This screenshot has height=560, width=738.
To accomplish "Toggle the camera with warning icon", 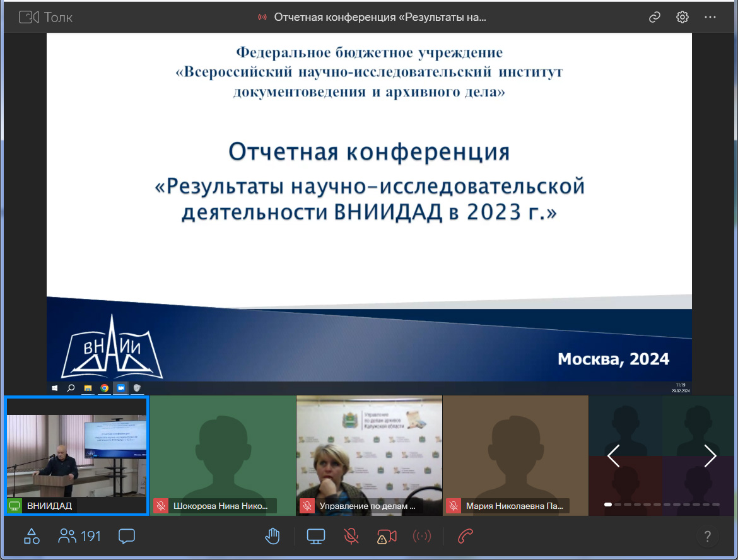I will [387, 537].
